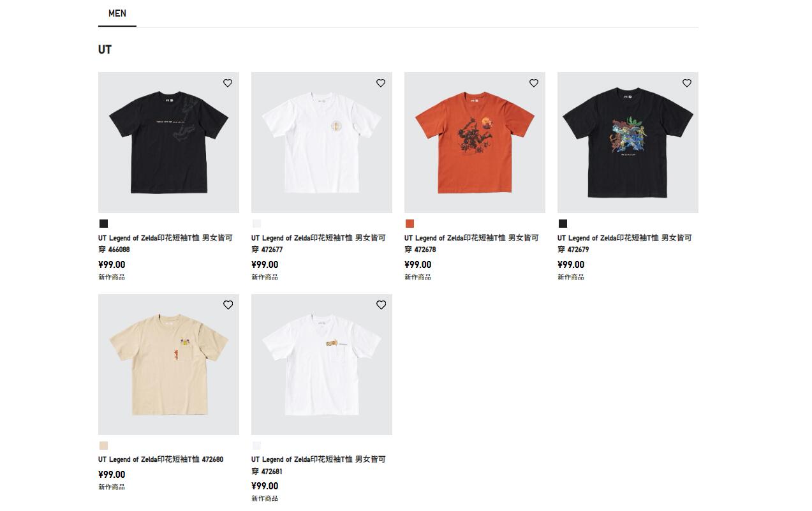Viewport: 812px width, 511px height.
Task: Click the white pocket tee image 472681
Action: pyautogui.click(x=321, y=364)
